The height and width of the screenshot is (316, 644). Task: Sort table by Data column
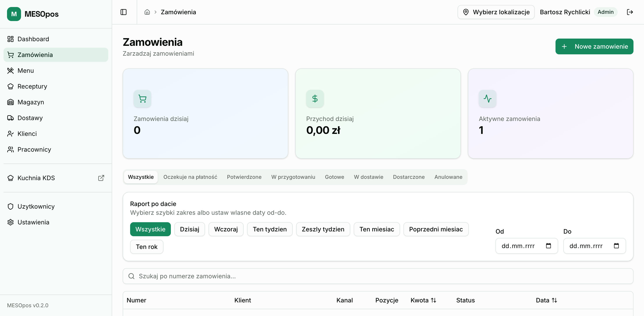546,300
